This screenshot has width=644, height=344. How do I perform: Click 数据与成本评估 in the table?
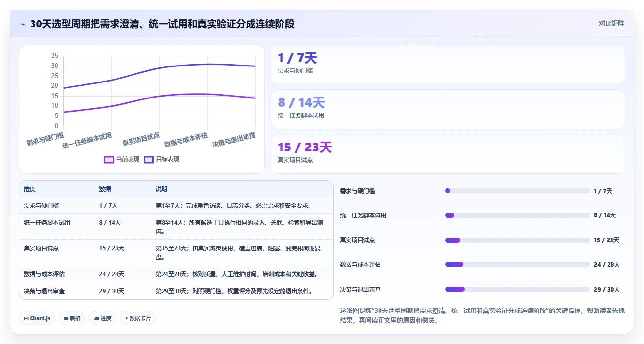pos(44,274)
